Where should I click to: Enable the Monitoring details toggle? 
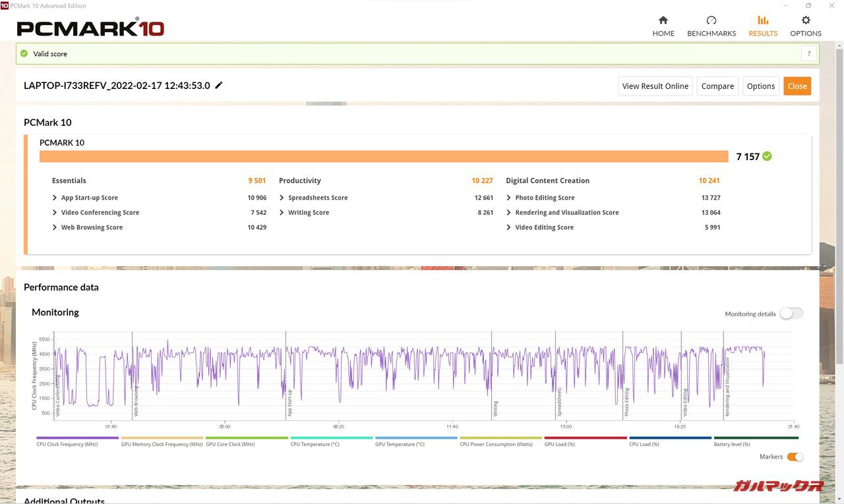point(791,314)
